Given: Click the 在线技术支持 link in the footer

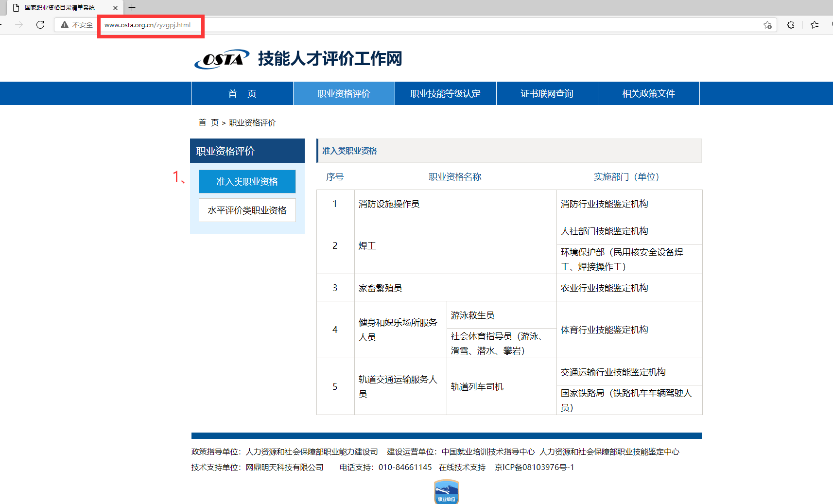Looking at the screenshot, I should pos(462,467).
